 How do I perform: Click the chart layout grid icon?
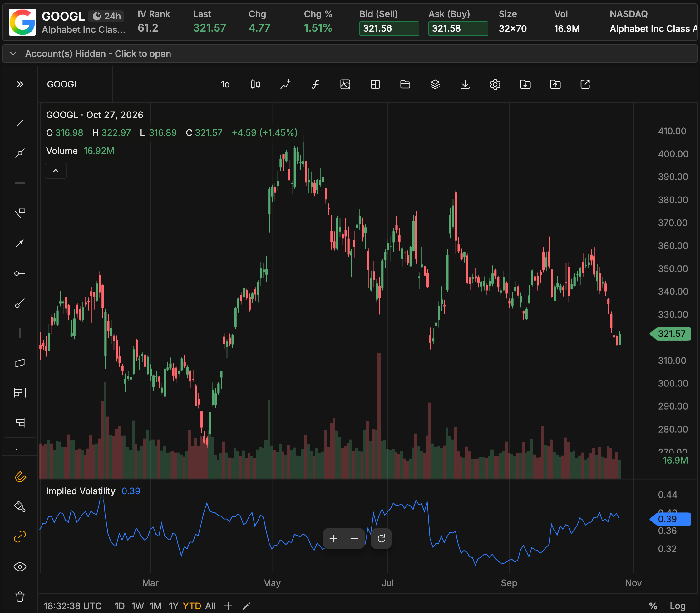(x=375, y=84)
